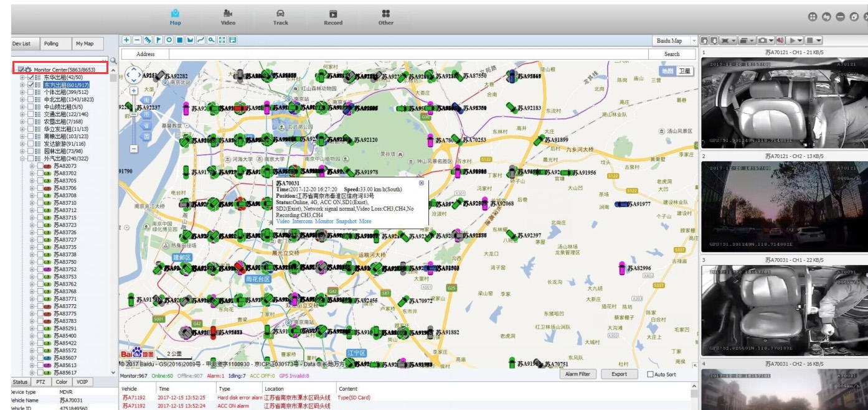Click the map zoom slider minus button

click(133, 149)
